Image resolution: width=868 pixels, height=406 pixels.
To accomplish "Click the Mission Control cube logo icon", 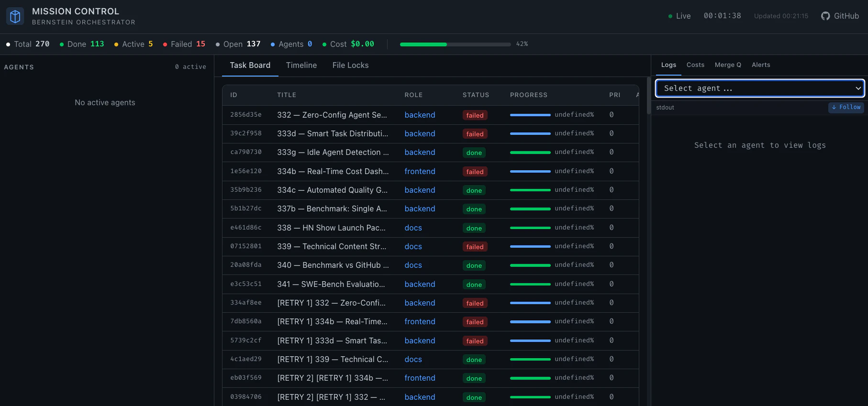I will (15, 16).
